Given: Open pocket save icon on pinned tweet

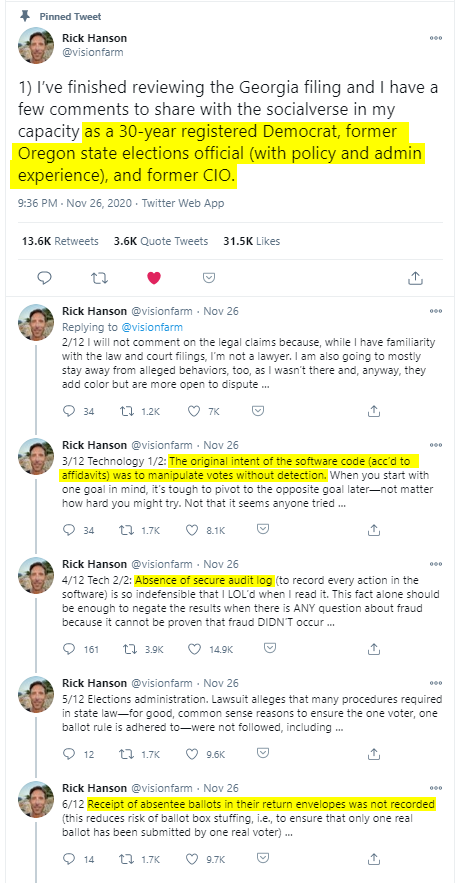Looking at the screenshot, I should (208, 278).
